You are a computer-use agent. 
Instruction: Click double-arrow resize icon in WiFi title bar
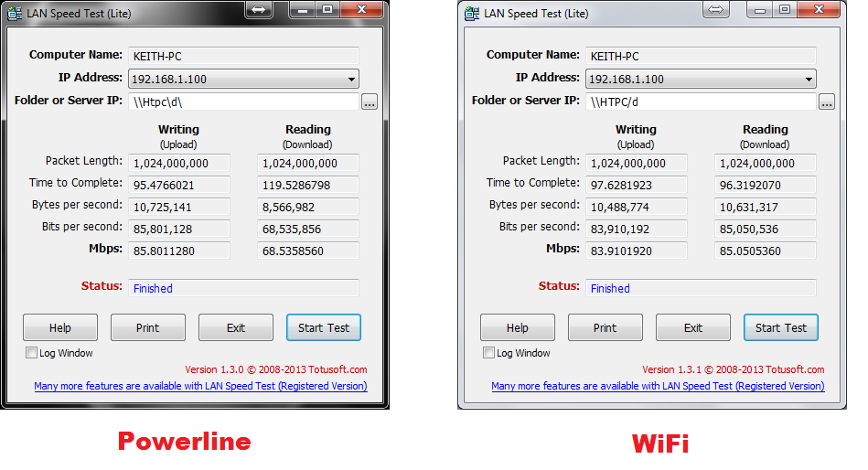(x=716, y=10)
